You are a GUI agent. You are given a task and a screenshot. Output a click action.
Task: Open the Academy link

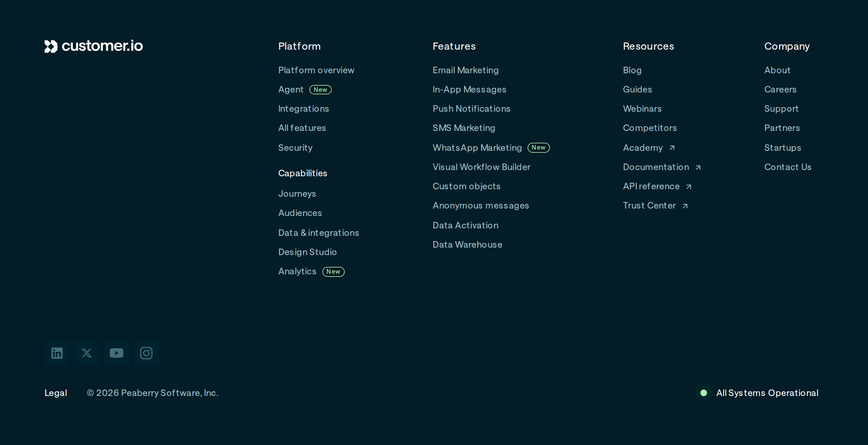click(643, 148)
